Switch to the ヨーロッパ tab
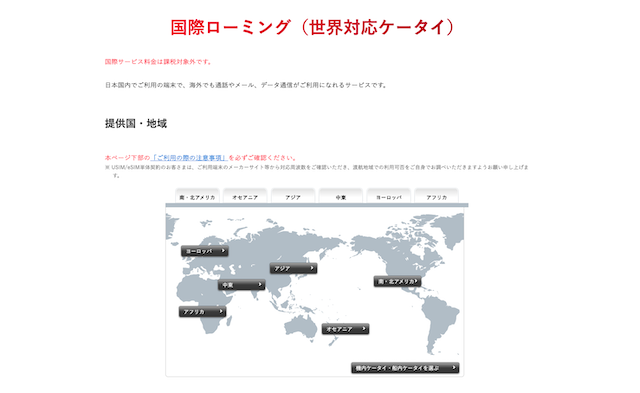 click(389, 196)
